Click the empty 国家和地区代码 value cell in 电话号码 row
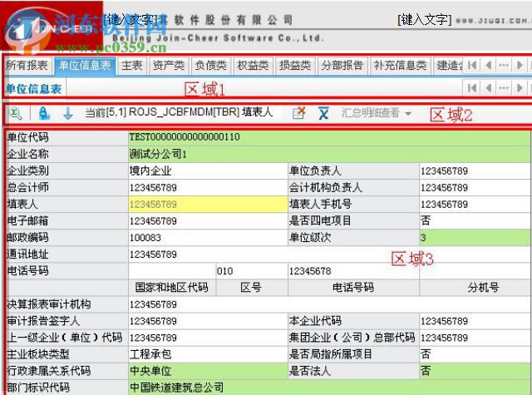 [172, 271]
